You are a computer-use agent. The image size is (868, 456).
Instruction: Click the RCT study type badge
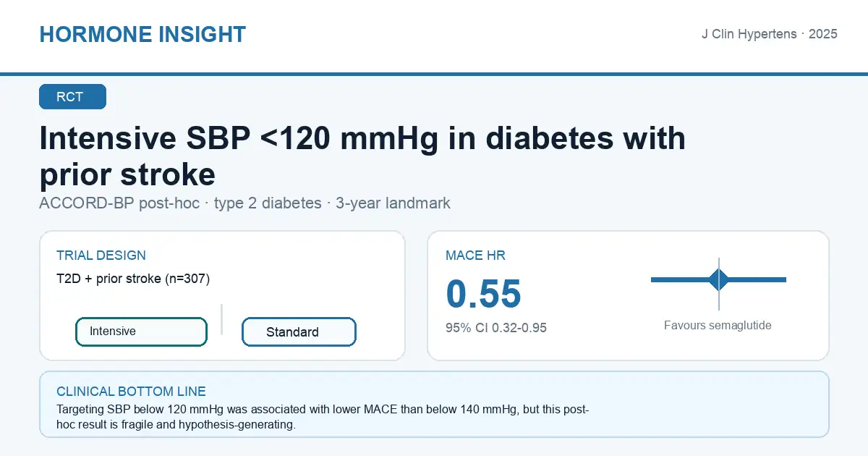click(72, 97)
